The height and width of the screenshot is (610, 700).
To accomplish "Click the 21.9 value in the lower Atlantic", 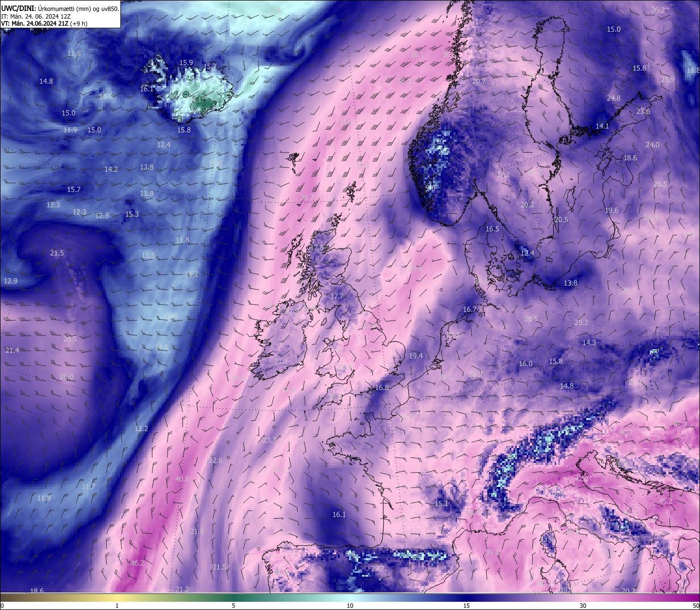I will pos(197,532).
